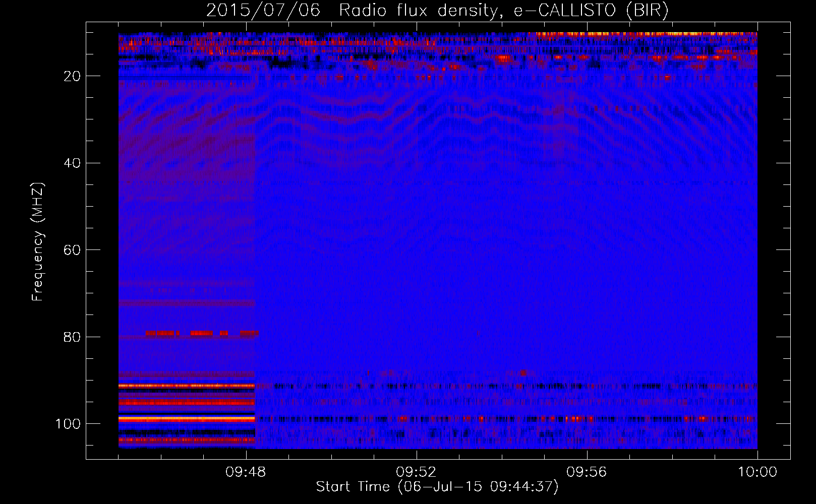Screen dimensions: 816x504
Task: Click the 'Frequency (MHZ)' axis label
Action: (38, 241)
